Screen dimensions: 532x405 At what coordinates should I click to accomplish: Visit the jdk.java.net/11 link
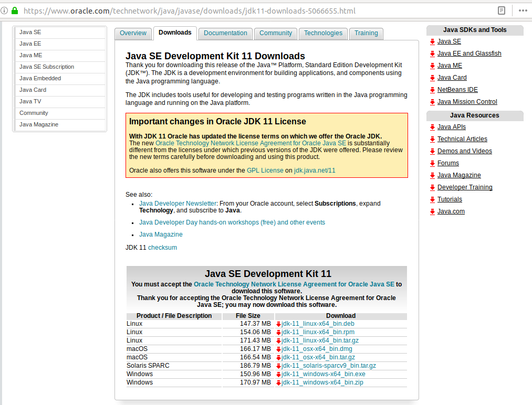tap(315, 170)
